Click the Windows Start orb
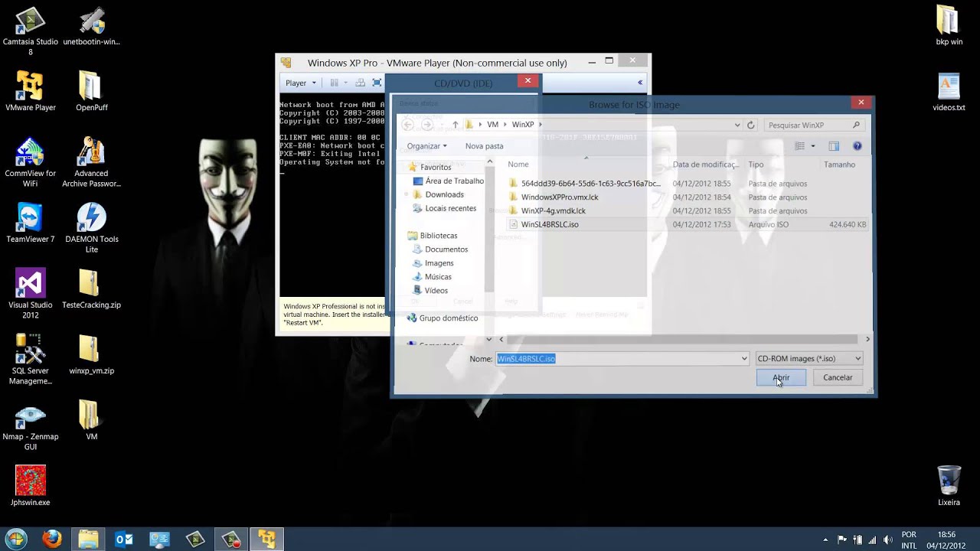980x551 pixels. point(15,539)
